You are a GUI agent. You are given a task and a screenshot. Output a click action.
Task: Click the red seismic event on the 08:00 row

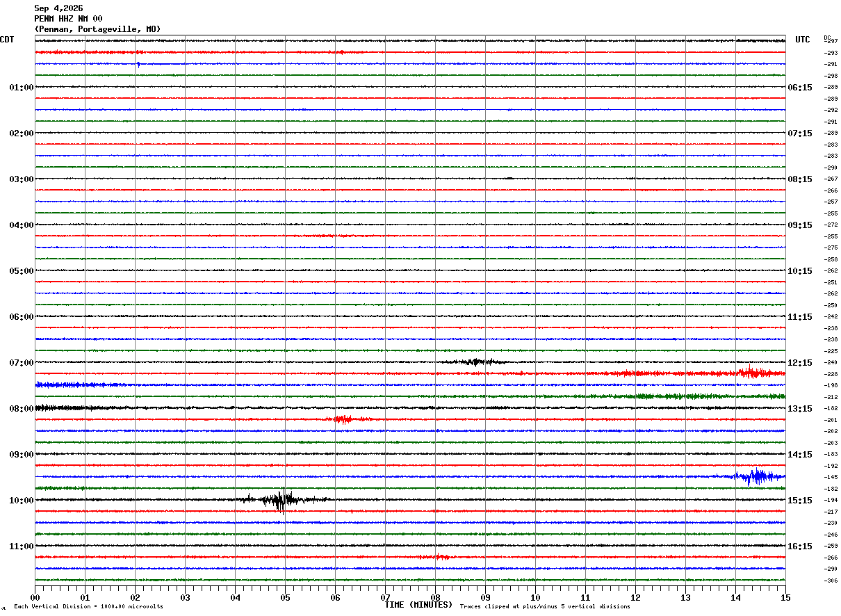click(x=343, y=419)
